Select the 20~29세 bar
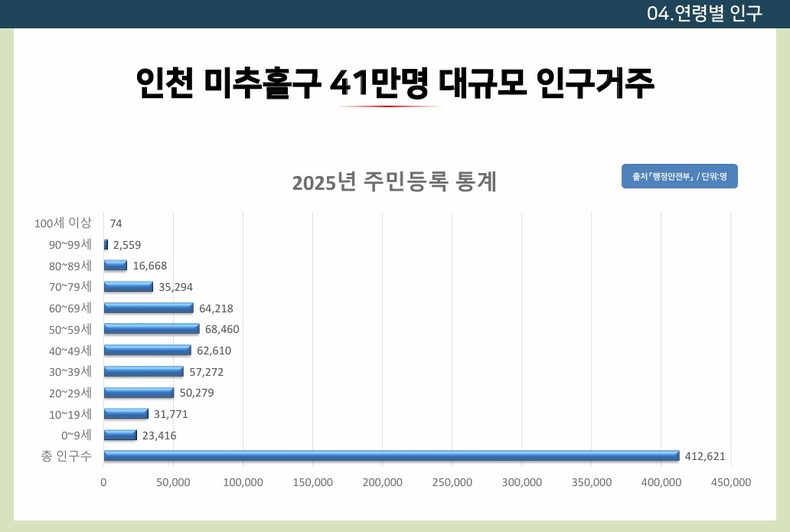Viewport: 790px width, 532px height. [x=139, y=392]
